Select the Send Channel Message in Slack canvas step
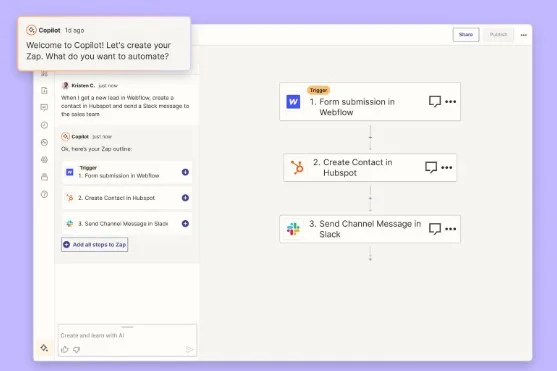Viewport: 557px width, 371px height. click(x=370, y=229)
